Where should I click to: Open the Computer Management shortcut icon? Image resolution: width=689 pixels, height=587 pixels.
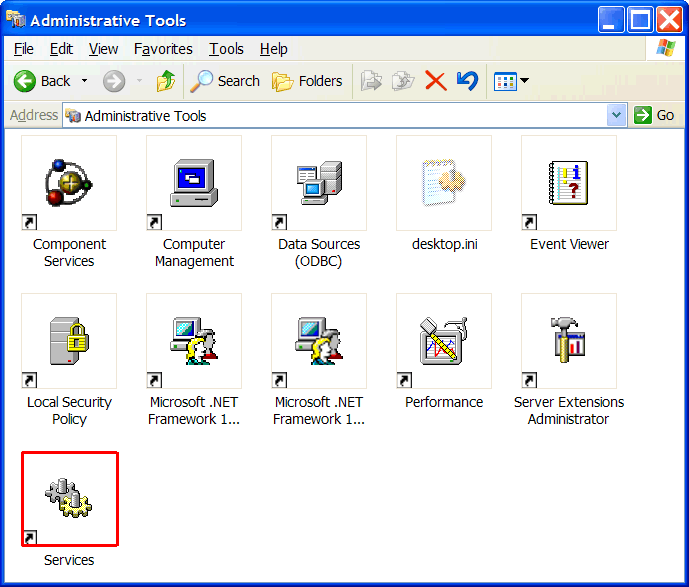point(194,183)
